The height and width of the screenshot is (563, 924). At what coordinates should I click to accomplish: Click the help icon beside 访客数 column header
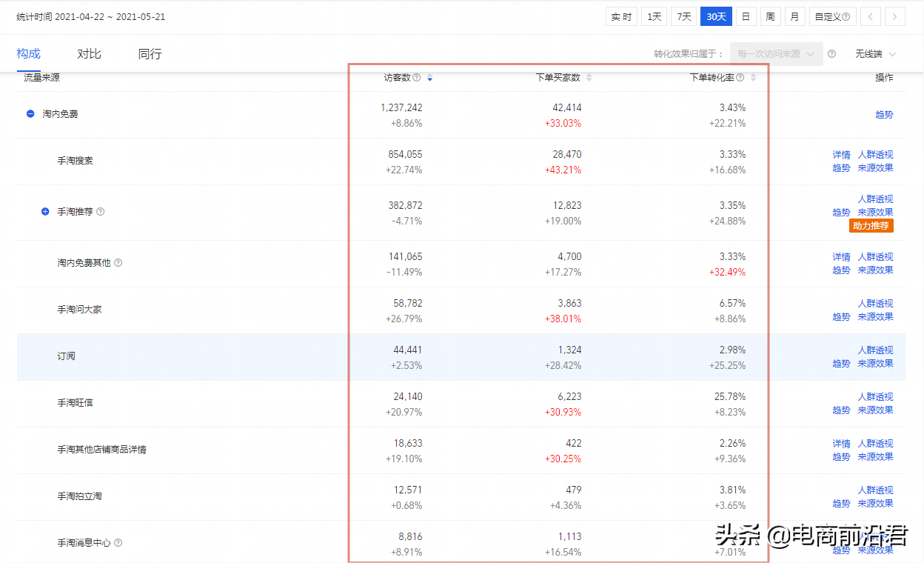coord(417,79)
